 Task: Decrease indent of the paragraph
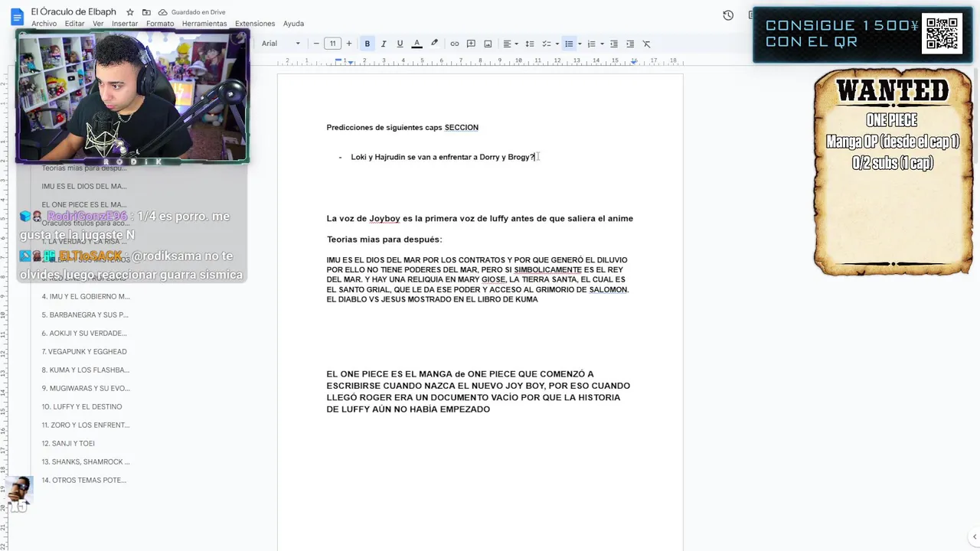pyautogui.click(x=614, y=44)
